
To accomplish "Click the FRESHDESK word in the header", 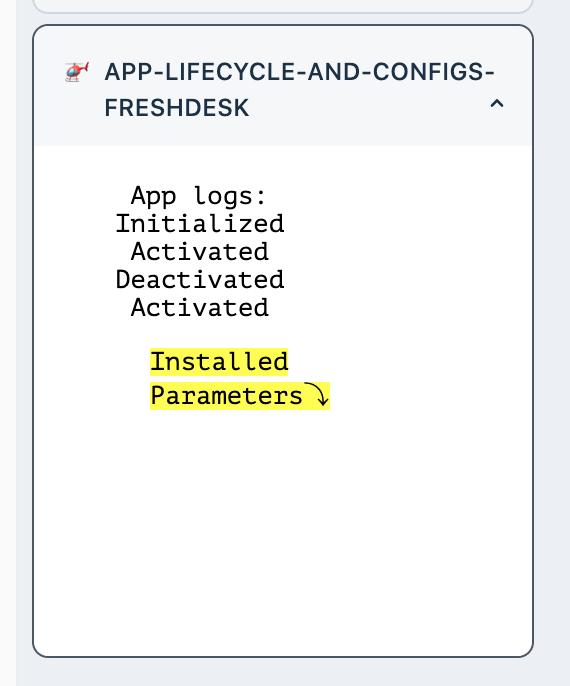I will coord(177,108).
